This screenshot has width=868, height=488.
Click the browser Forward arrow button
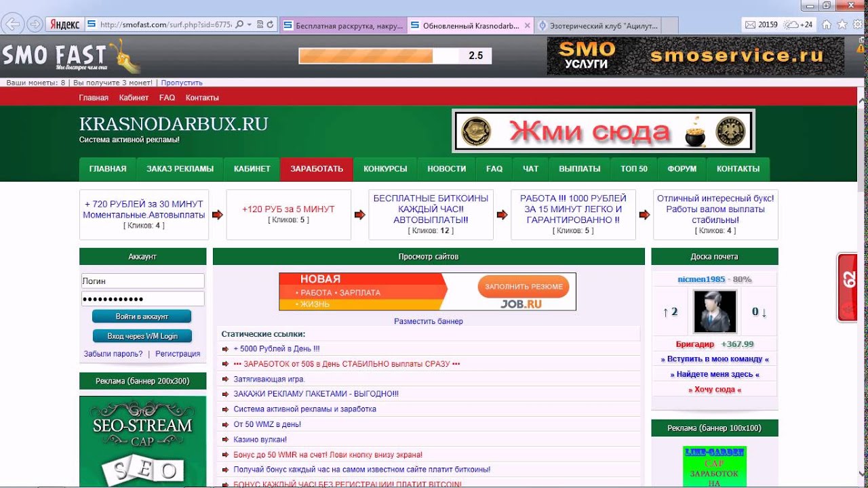pyautogui.click(x=34, y=24)
